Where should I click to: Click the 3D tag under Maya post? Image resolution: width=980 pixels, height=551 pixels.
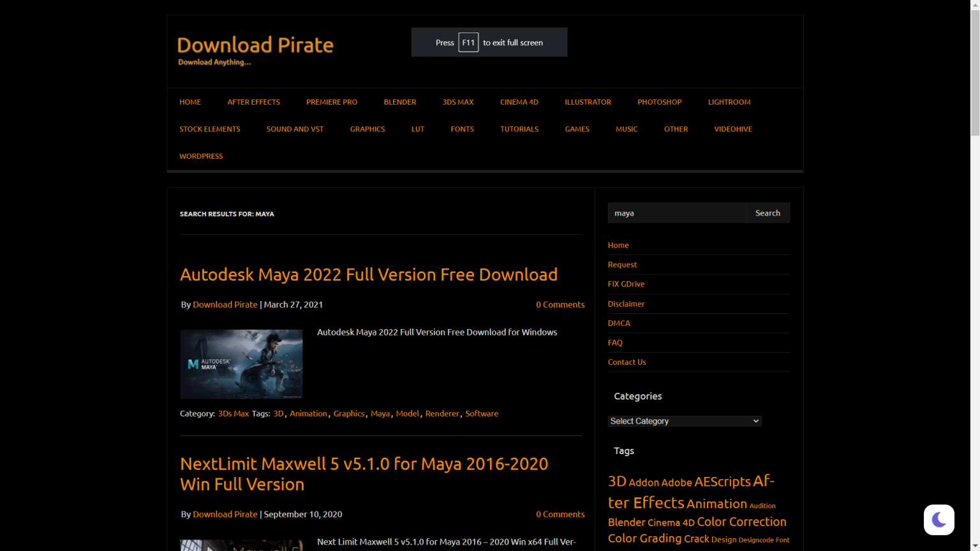pyautogui.click(x=278, y=414)
